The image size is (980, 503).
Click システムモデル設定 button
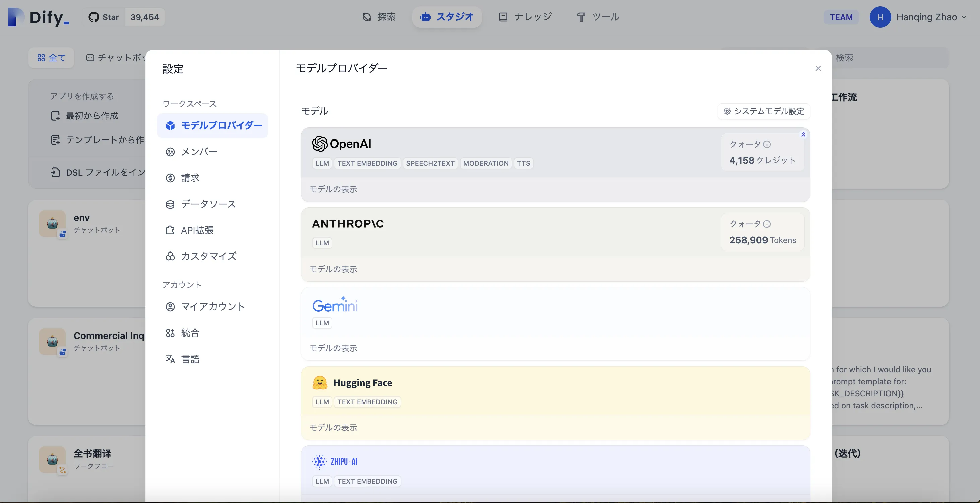(763, 111)
